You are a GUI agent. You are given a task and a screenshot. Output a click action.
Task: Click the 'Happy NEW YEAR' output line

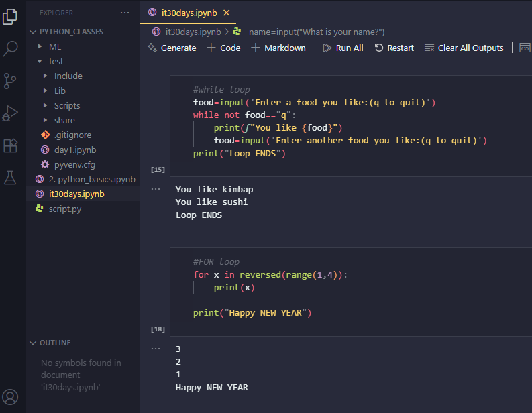coord(211,388)
